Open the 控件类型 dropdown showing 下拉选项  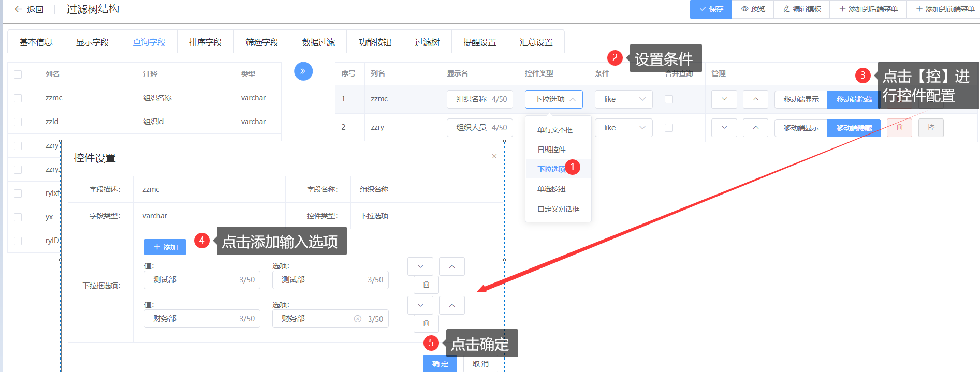pyautogui.click(x=553, y=99)
